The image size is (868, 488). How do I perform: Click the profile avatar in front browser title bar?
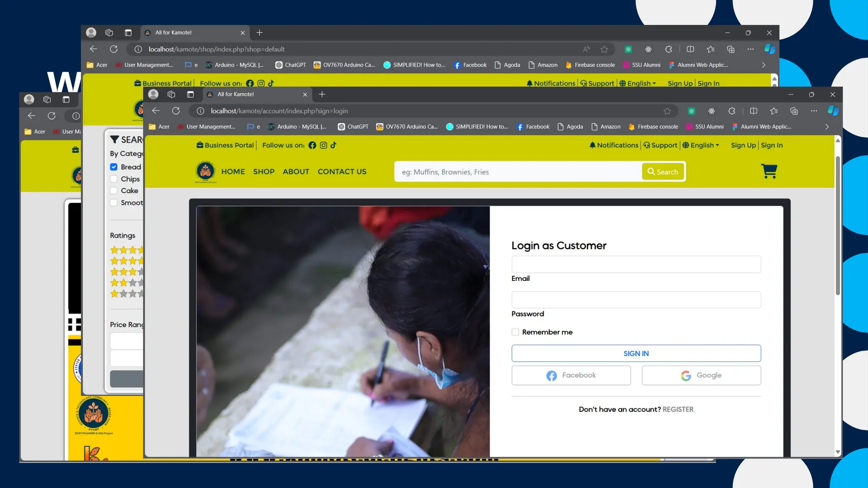[x=153, y=94]
